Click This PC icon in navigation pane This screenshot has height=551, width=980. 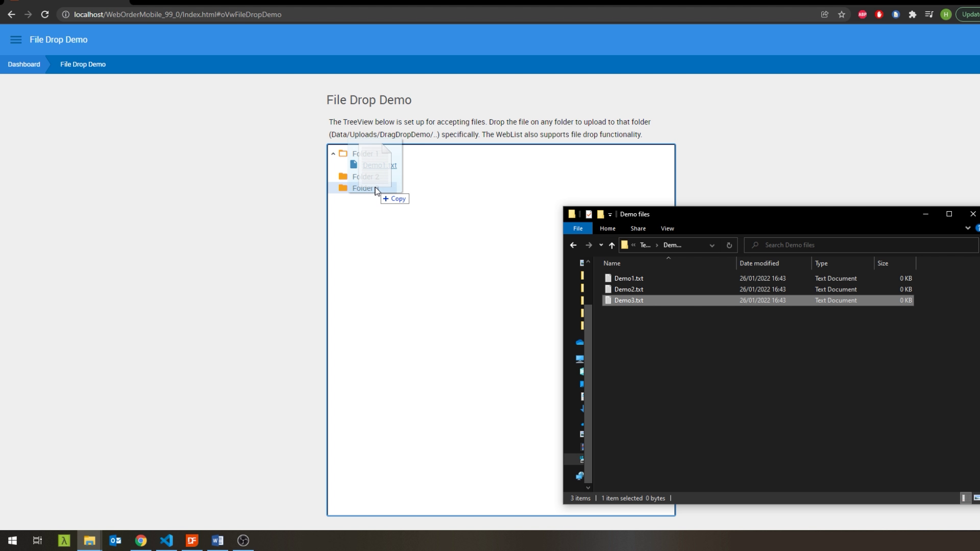(x=580, y=359)
